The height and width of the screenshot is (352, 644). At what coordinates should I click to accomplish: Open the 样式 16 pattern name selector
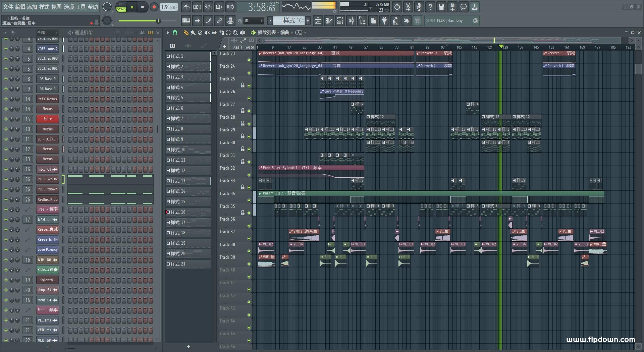(288, 21)
